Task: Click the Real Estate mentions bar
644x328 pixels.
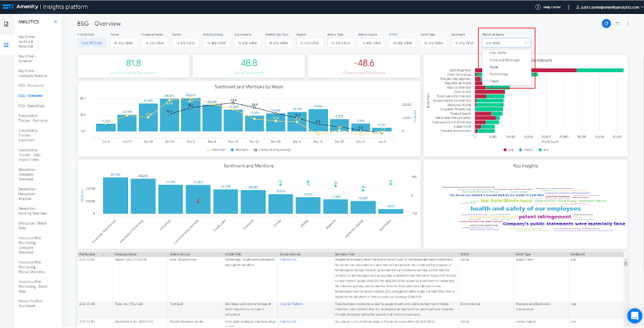Action: (391, 211)
